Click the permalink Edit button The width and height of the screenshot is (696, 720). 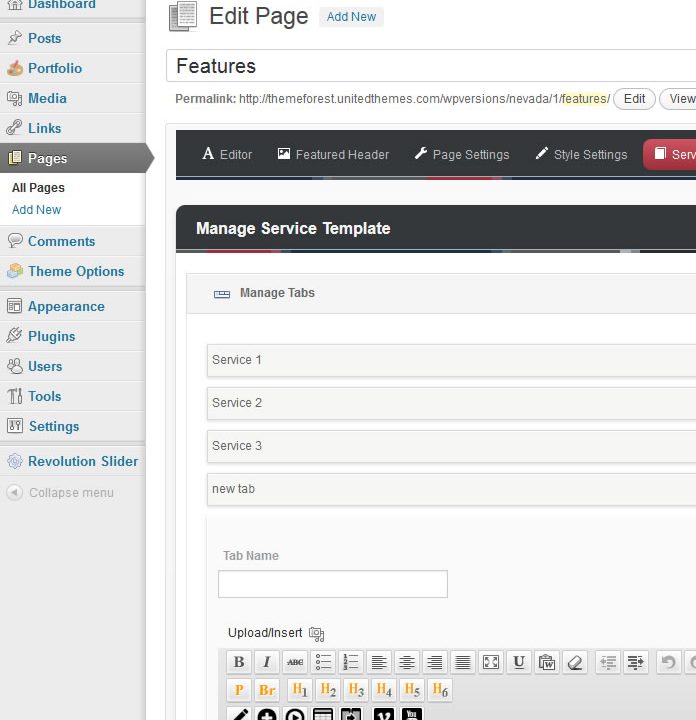point(634,99)
